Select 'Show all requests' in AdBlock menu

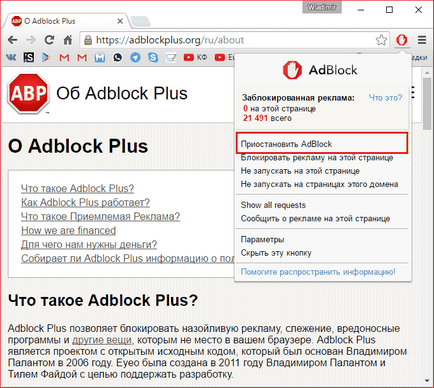(x=273, y=205)
